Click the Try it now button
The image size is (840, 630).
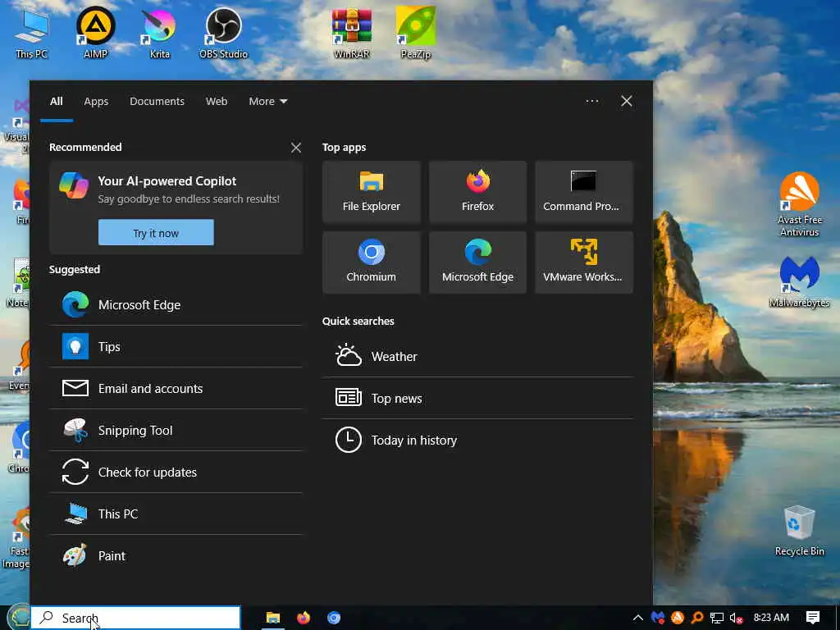pyautogui.click(x=156, y=232)
